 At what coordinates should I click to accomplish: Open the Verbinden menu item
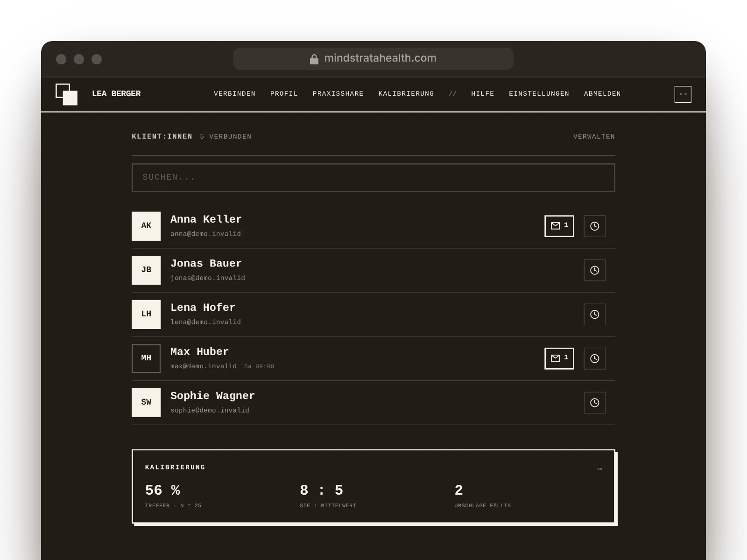(x=234, y=94)
